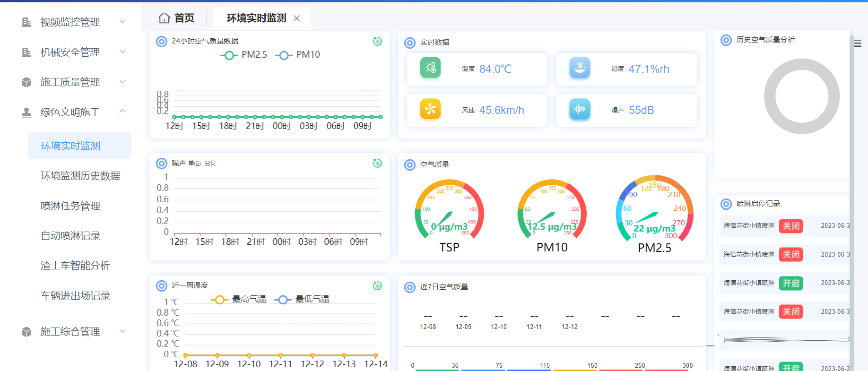Viewport: 868px width, 371px height.
Task: Open 喷淋任务管理 from the sidebar
Action: click(x=70, y=206)
